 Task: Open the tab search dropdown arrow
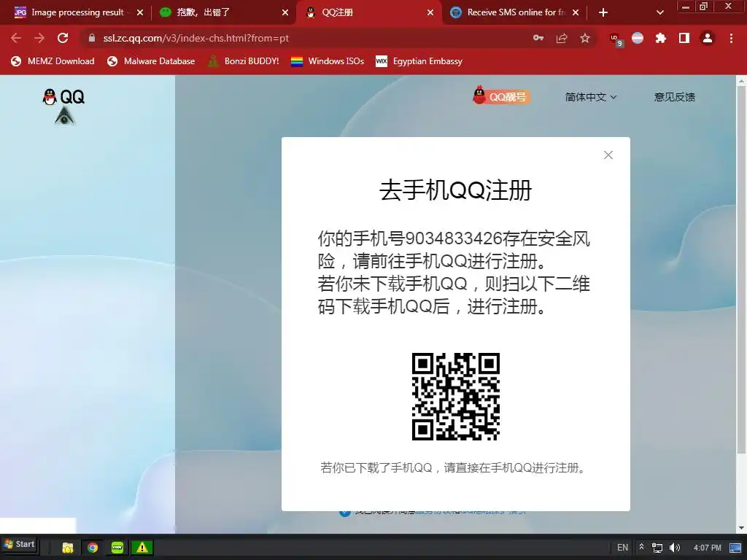click(659, 13)
